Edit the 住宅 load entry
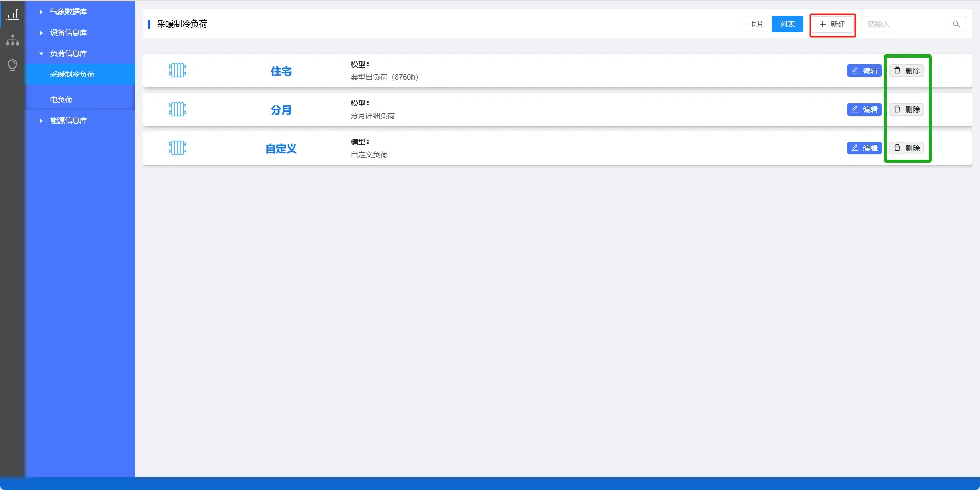The width and height of the screenshot is (980, 490). click(x=864, y=71)
